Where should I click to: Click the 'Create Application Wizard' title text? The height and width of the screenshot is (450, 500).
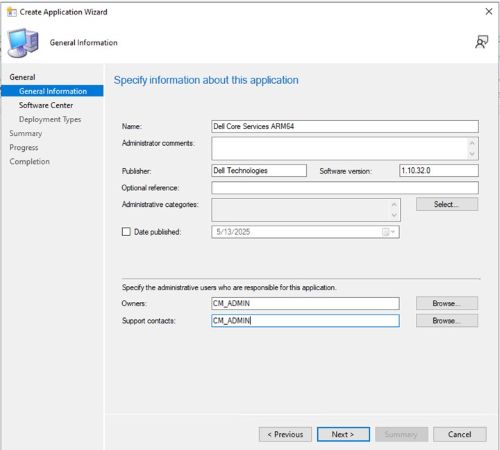(x=63, y=12)
